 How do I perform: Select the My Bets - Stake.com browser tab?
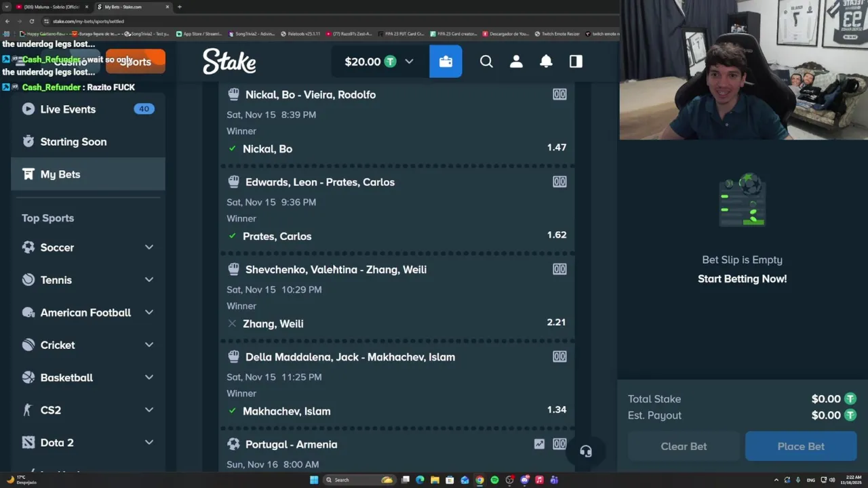pos(132,7)
